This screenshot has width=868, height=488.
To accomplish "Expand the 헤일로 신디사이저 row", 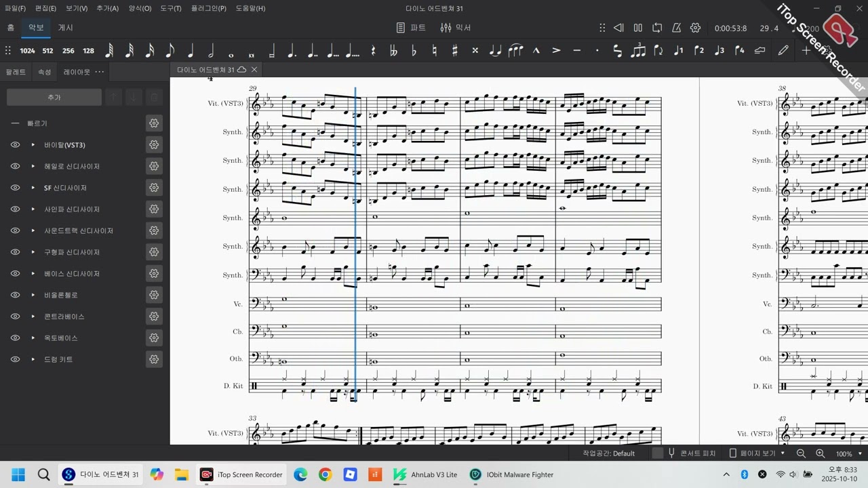I will pyautogui.click(x=33, y=166).
